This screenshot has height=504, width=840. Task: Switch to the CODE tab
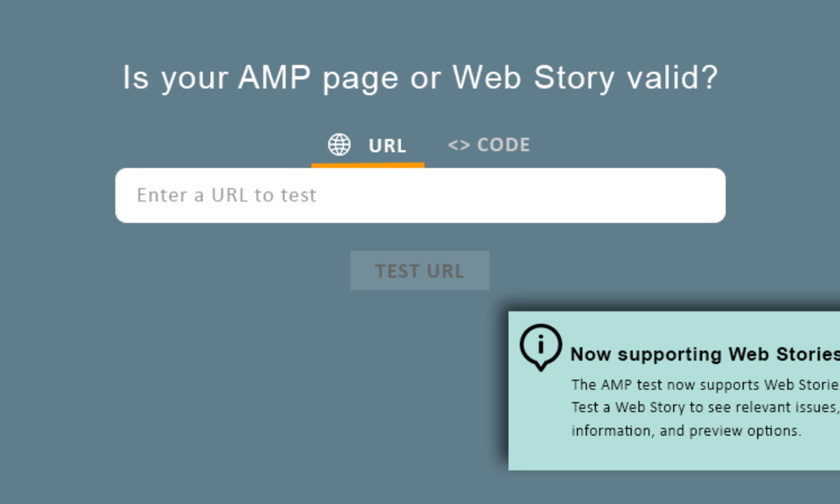503,145
